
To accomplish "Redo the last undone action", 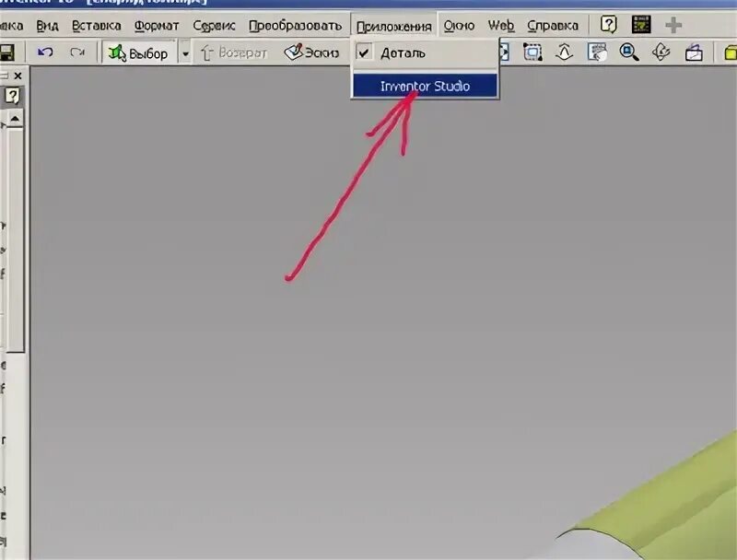I will [x=77, y=52].
